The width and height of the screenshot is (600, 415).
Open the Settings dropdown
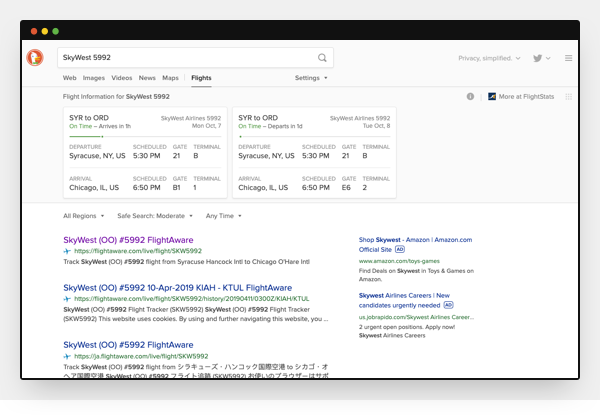[311, 78]
